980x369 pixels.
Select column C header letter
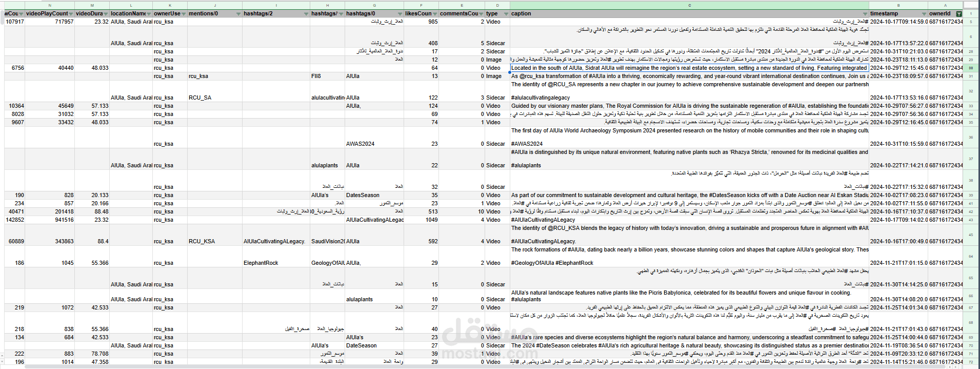click(x=689, y=6)
